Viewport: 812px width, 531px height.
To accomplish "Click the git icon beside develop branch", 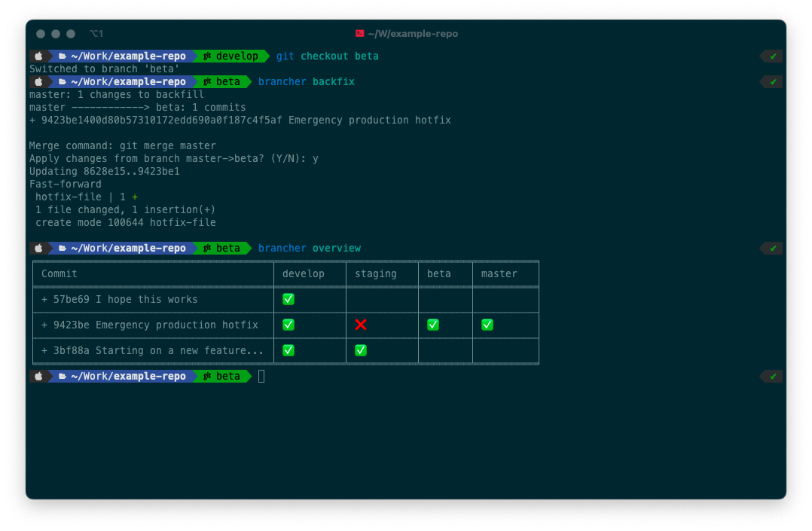I will 207,56.
